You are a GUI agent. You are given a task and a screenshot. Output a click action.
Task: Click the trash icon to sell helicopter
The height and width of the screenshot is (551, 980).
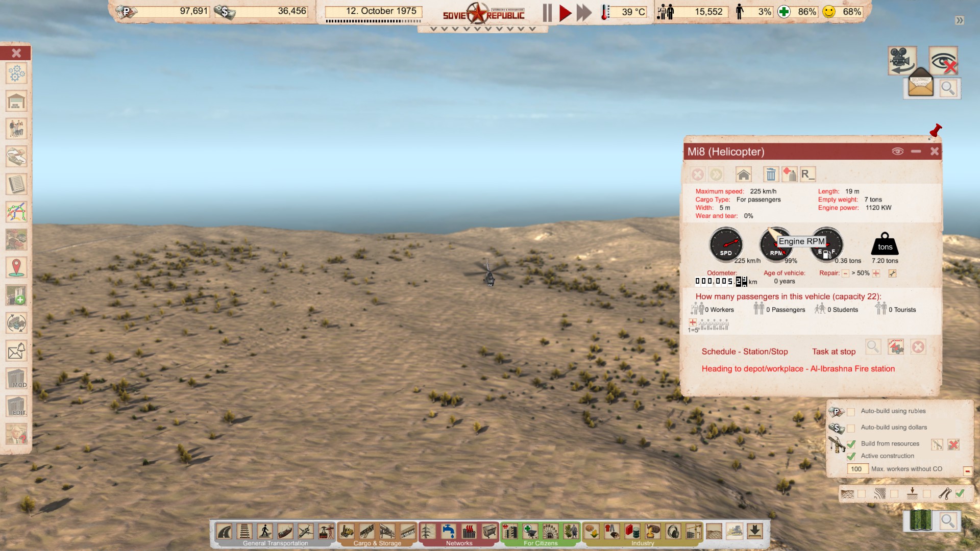pos(771,175)
